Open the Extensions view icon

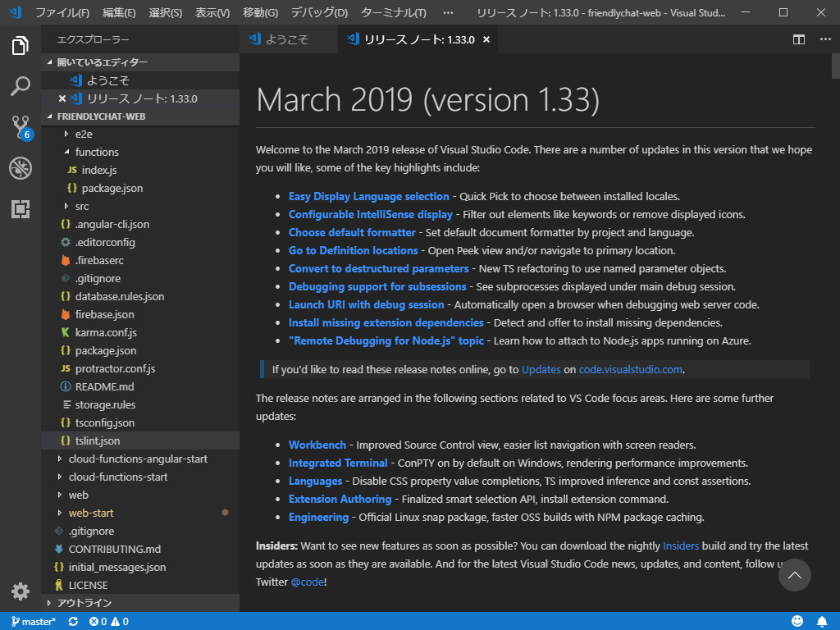click(21, 209)
